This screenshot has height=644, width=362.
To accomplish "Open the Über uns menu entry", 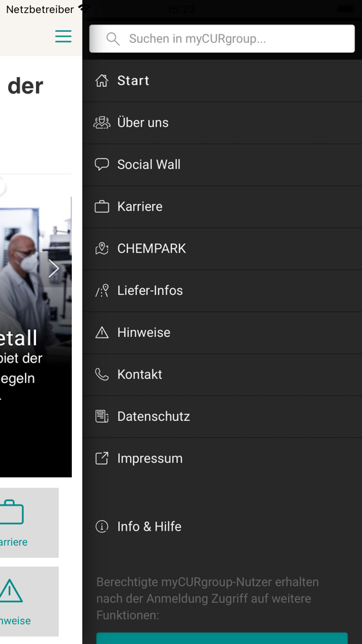I will tap(222, 123).
